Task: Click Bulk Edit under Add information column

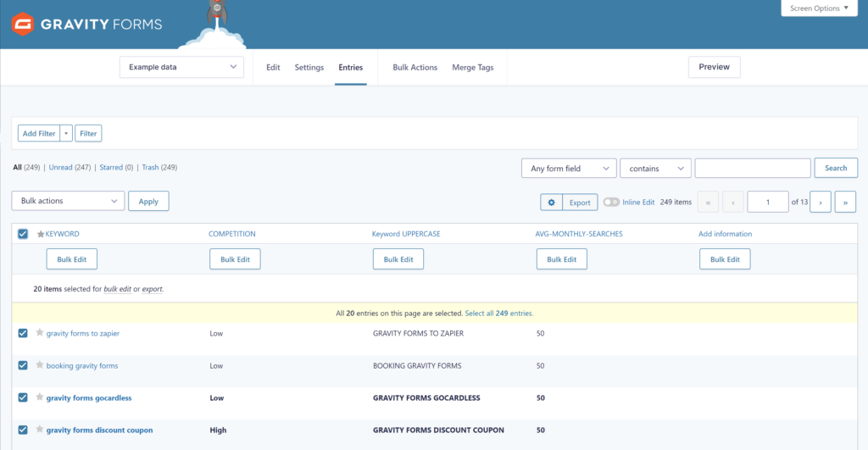Action: click(726, 259)
